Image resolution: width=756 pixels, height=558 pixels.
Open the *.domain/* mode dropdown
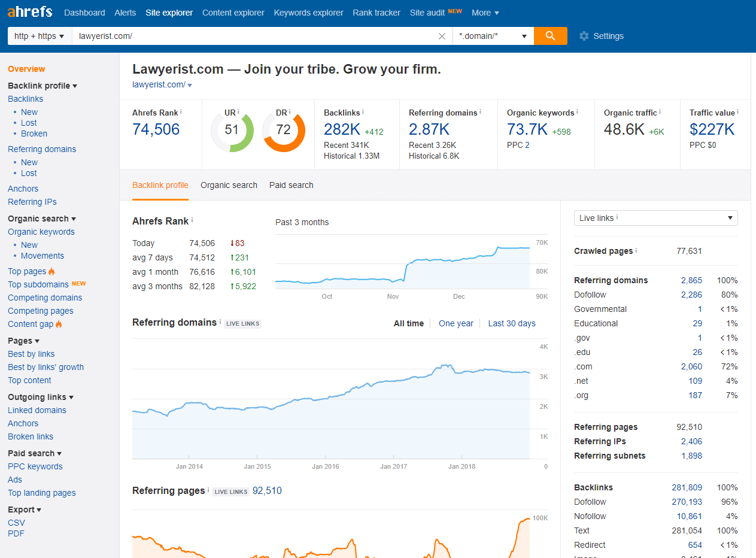click(493, 36)
